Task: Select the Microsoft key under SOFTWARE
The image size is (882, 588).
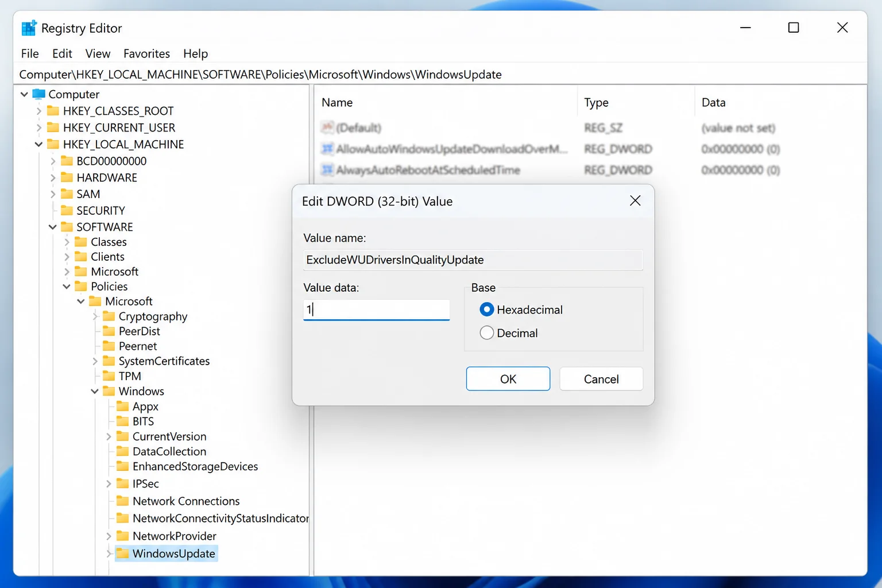Action: [114, 272]
